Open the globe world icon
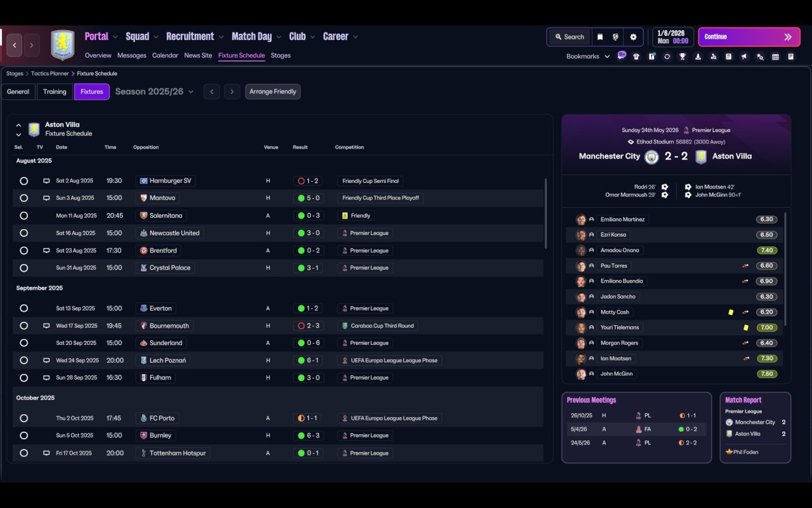812x508 pixels. coord(615,37)
